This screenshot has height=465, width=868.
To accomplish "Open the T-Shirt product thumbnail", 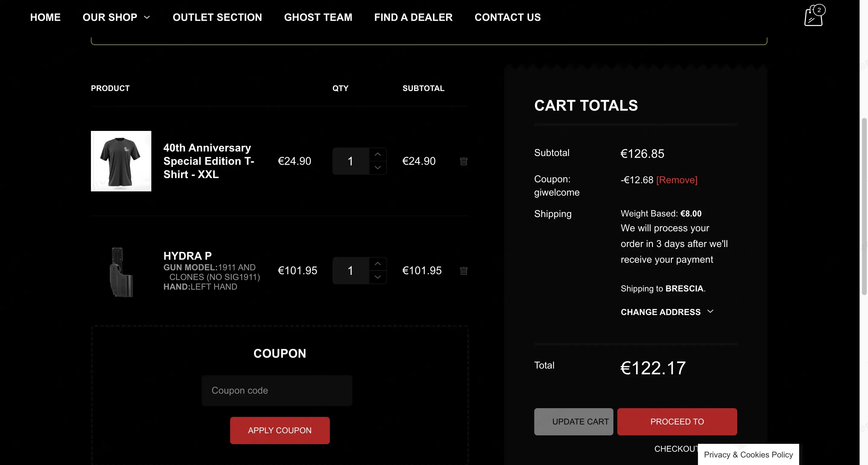I will (121, 161).
